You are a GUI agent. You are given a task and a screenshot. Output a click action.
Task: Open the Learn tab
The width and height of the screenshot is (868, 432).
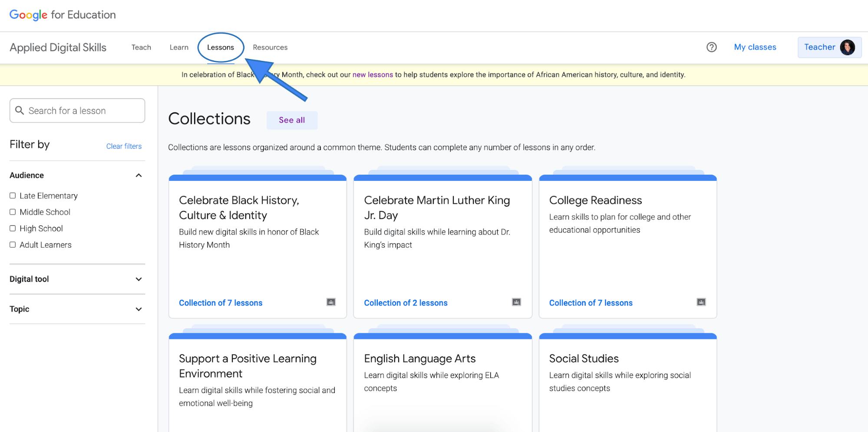(x=179, y=47)
